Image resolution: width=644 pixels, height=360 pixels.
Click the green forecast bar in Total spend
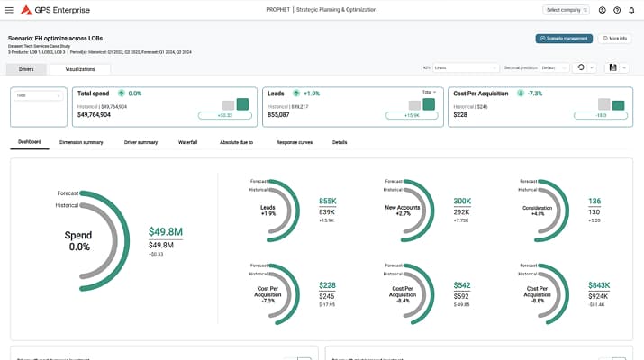(x=242, y=104)
